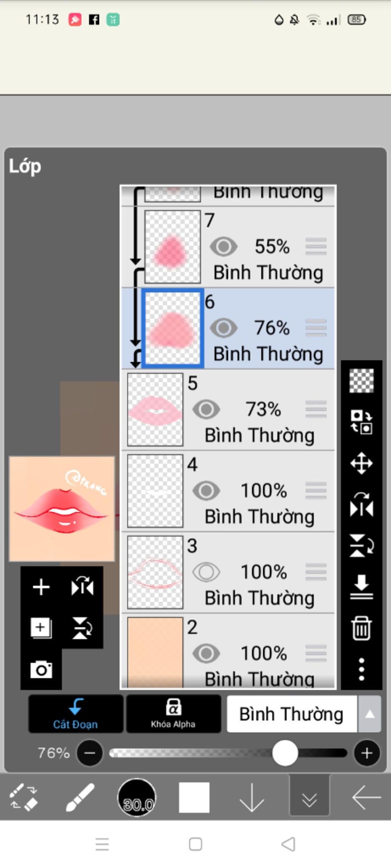Toggle the Cắt Đoạn clipping button
The width and height of the screenshot is (391, 868).
[x=76, y=714]
